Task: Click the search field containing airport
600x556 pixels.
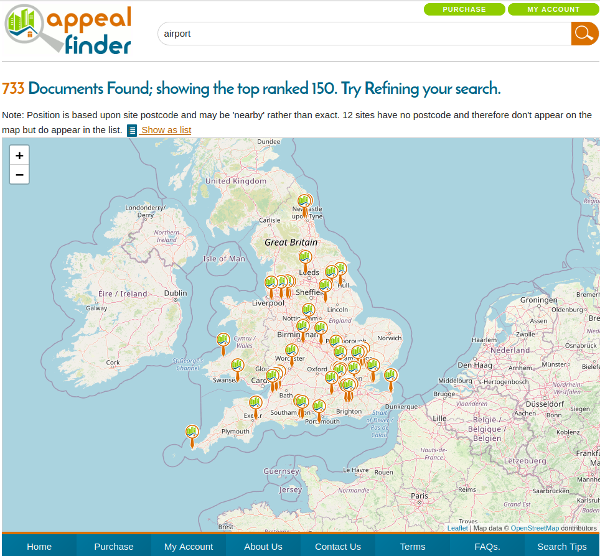Action: pos(362,34)
